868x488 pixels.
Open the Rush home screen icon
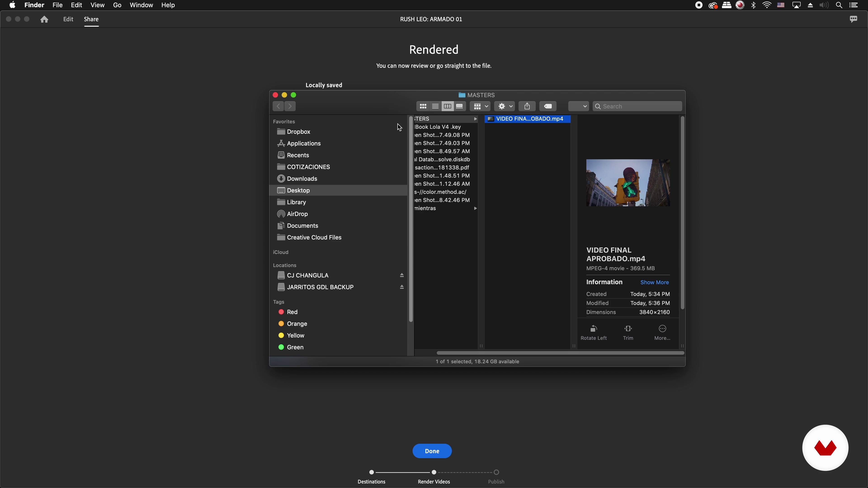coord(44,19)
